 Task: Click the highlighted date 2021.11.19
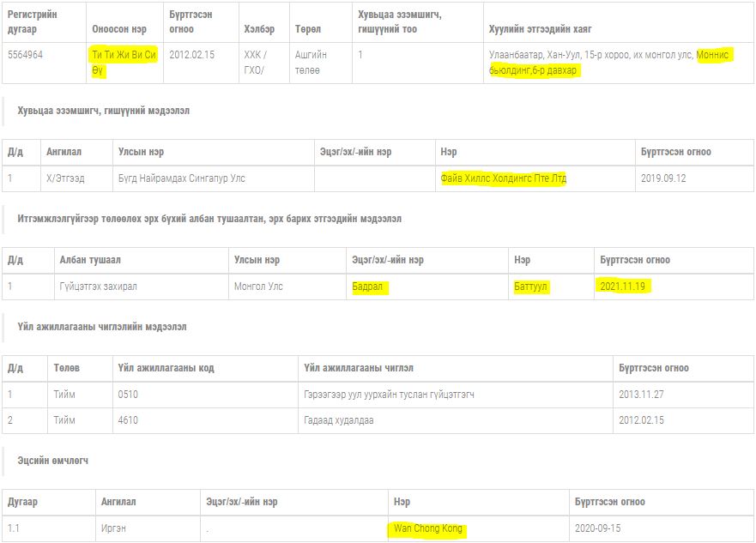(623, 287)
